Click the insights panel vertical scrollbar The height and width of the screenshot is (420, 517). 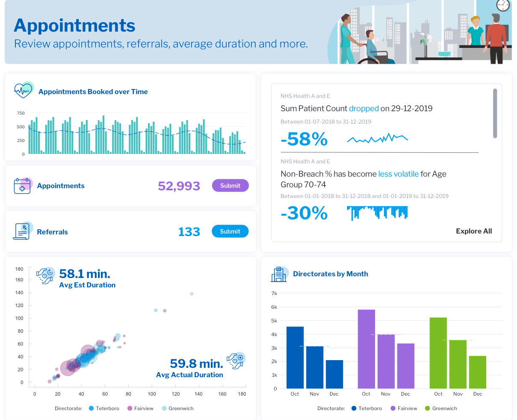(x=495, y=113)
